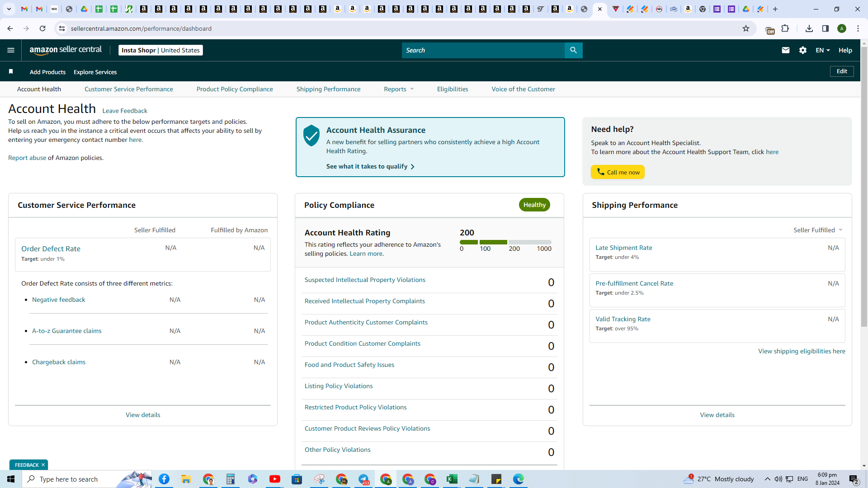Close the FEEDBACK tab with its X
This screenshot has height=488, width=868.
tap(43, 465)
